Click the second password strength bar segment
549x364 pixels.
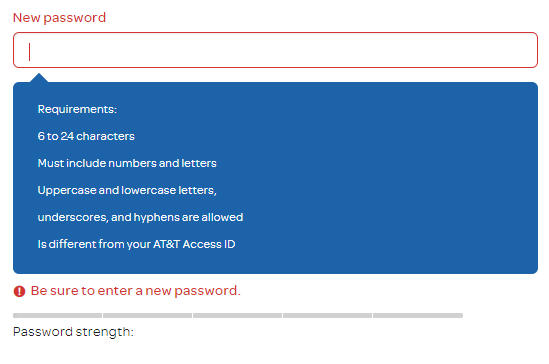147,315
